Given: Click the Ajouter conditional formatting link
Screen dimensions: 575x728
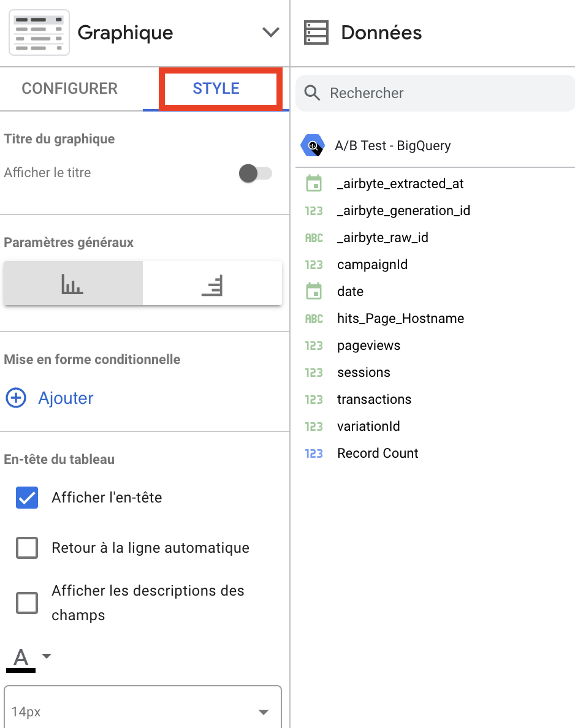Looking at the screenshot, I should click(x=66, y=398).
